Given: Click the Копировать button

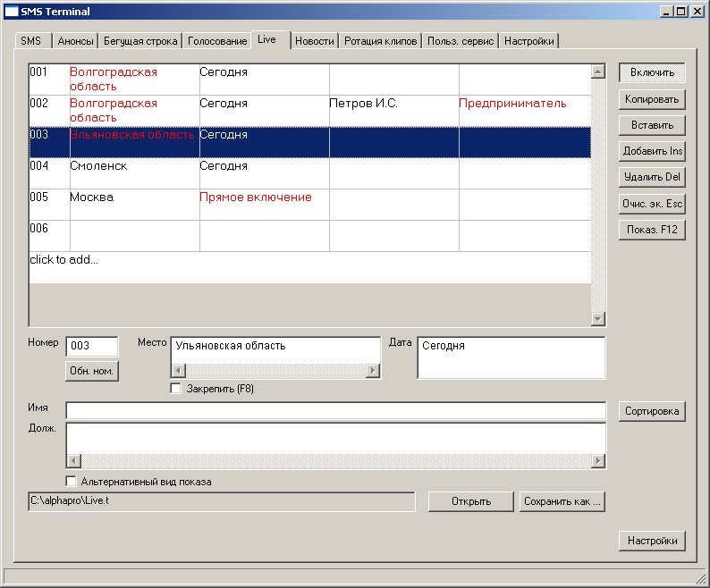Looking at the screenshot, I should [652, 99].
